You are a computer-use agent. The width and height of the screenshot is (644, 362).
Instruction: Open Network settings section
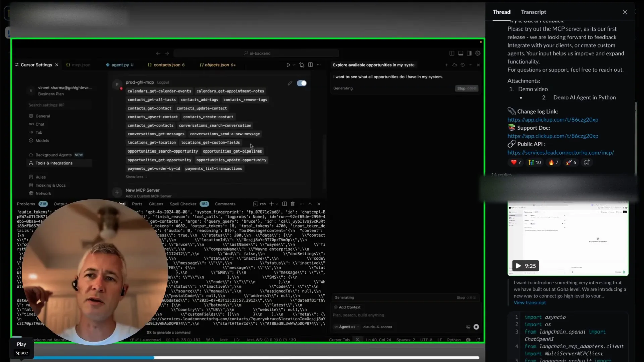[43, 194]
